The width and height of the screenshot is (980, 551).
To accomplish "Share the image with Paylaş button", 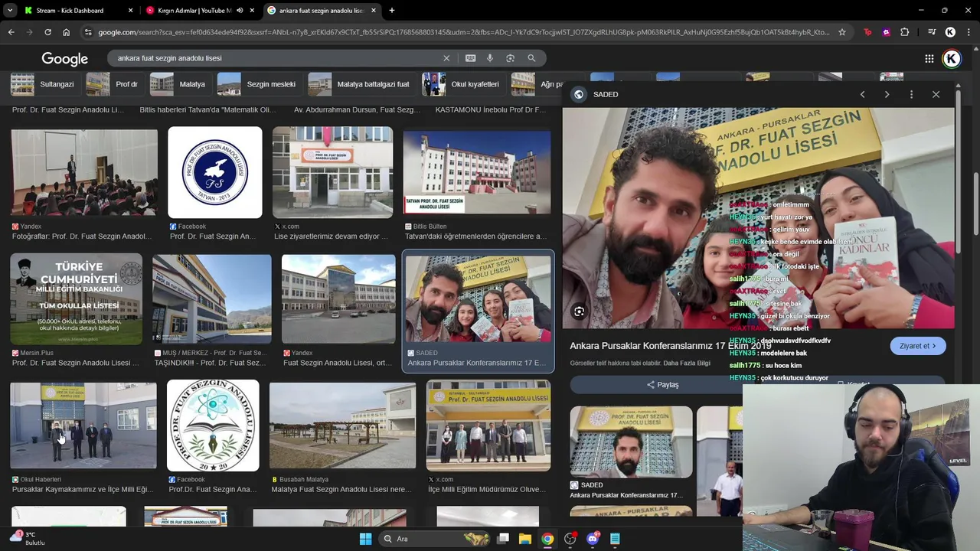I will click(663, 385).
